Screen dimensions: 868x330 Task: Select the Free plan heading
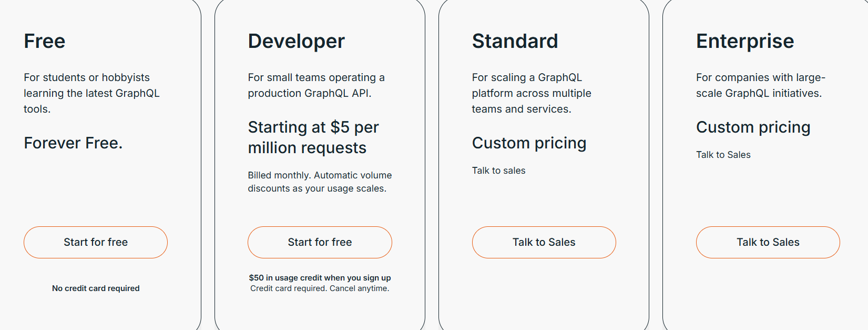click(x=44, y=41)
